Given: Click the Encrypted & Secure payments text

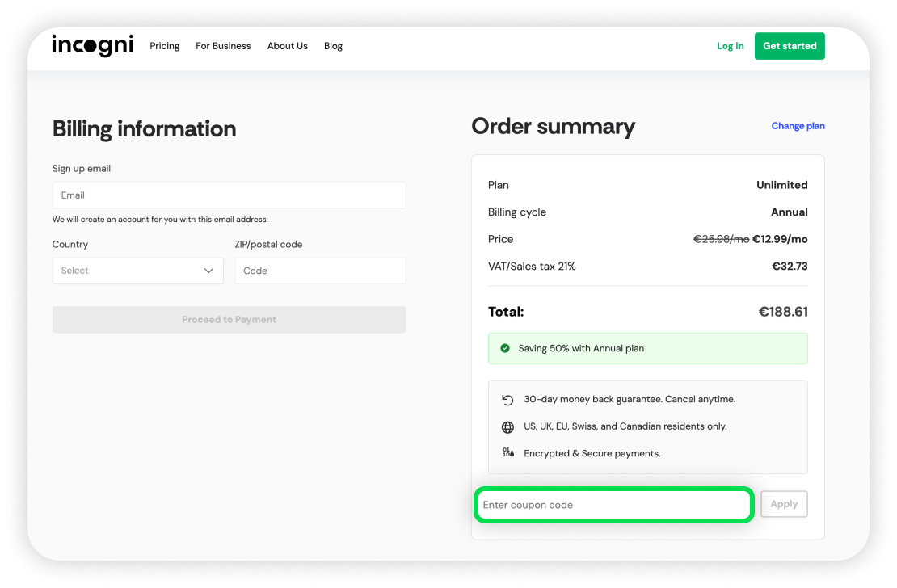Looking at the screenshot, I should tap(592, 454).
